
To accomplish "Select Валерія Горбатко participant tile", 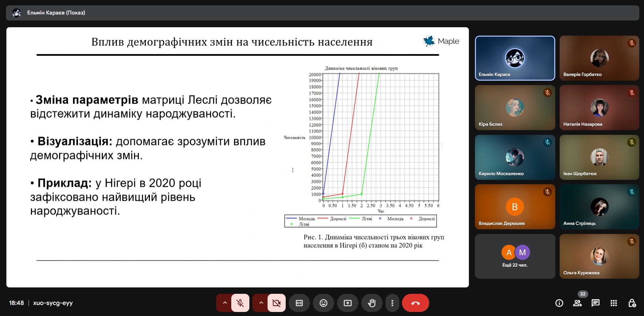I will (x=599, y=58).
